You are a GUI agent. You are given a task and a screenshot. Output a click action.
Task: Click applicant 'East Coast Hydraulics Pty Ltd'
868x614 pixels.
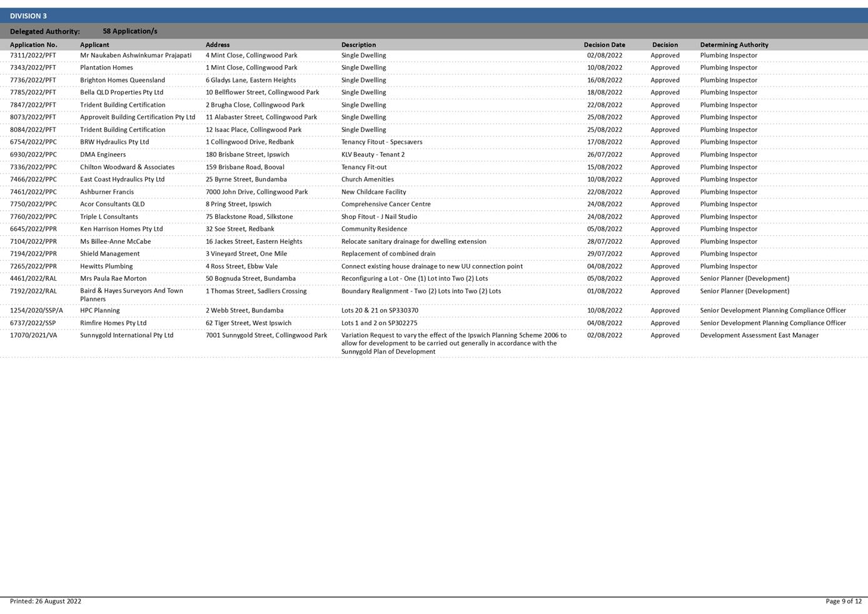point(122,179)
